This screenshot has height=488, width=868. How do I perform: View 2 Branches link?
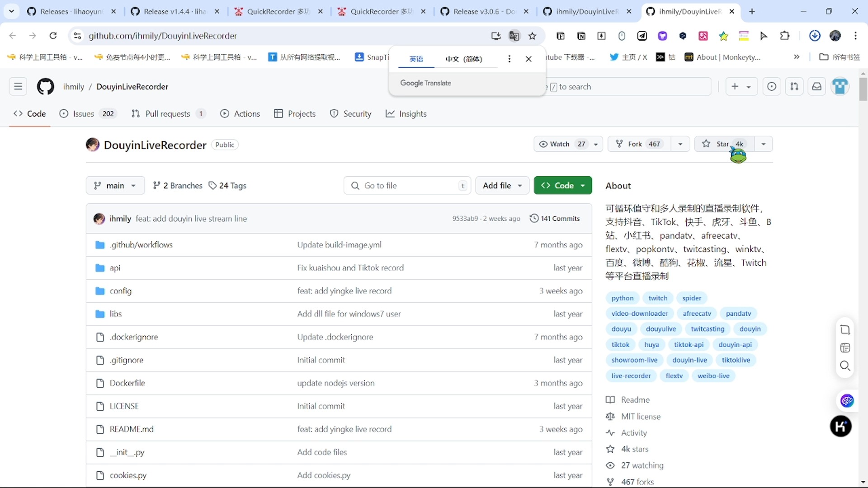point(178,186)
